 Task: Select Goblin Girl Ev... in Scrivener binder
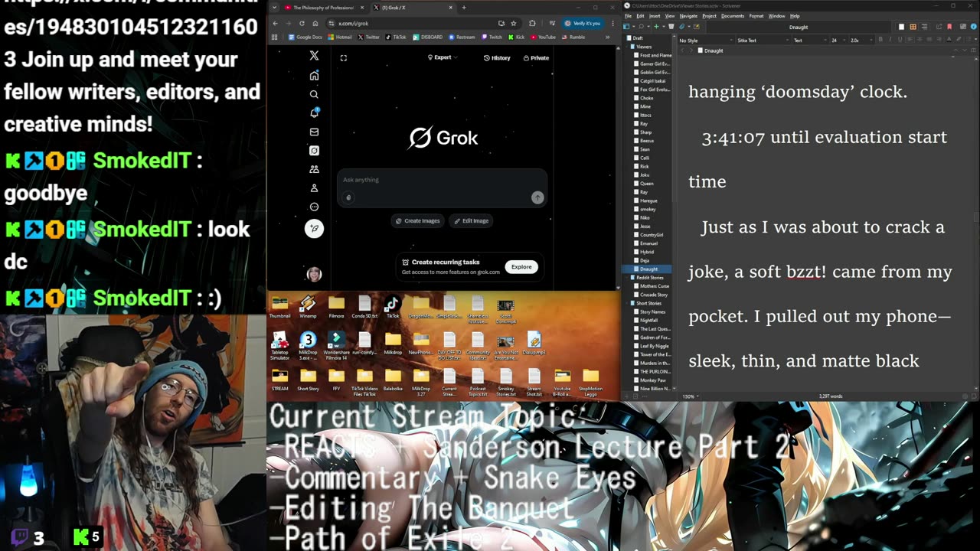coord(650,73)
